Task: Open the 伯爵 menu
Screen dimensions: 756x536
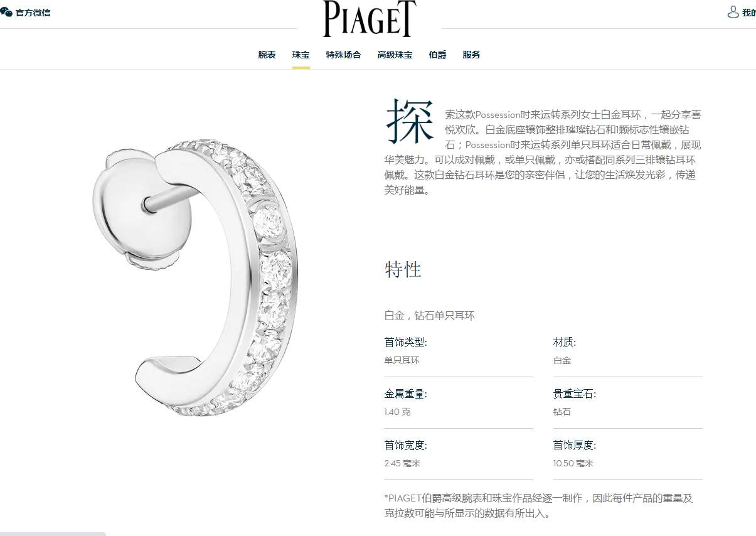Action: pyautogui.click(x=437, y=55)
